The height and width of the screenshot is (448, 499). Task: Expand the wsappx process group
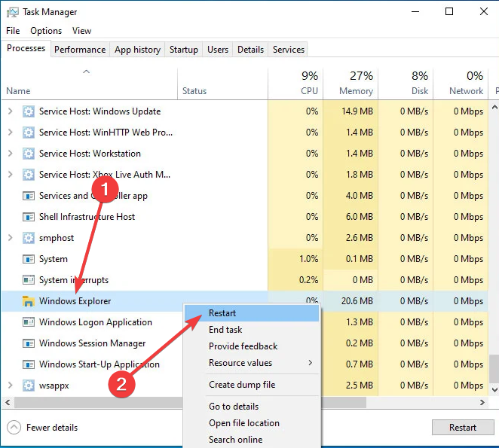(11, 385)
